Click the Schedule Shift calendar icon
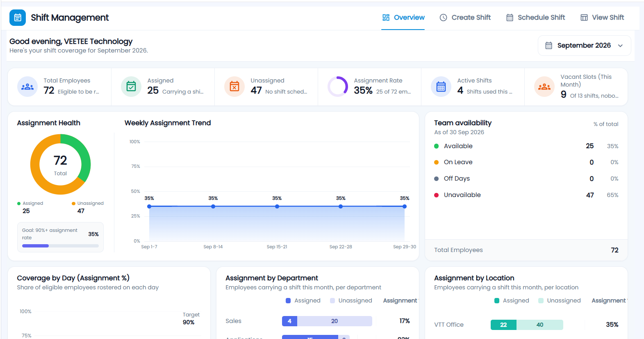 (x=510, y=18)
